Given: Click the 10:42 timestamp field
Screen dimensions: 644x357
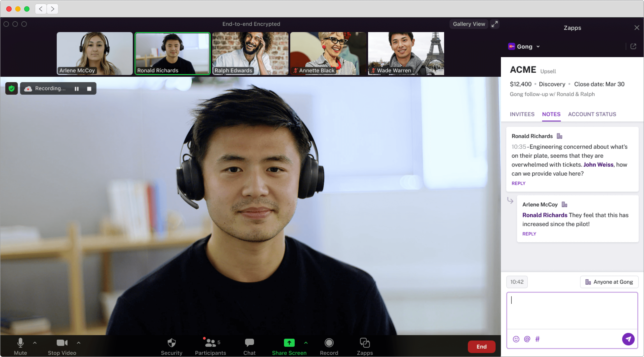Looking at the screenshot, I should pos(517,282).
